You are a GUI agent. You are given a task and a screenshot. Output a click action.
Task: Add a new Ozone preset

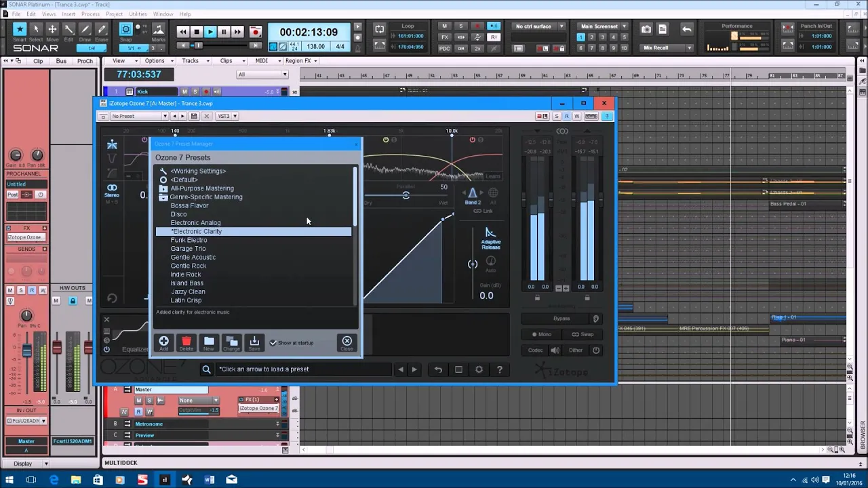[x=163, y=343]
